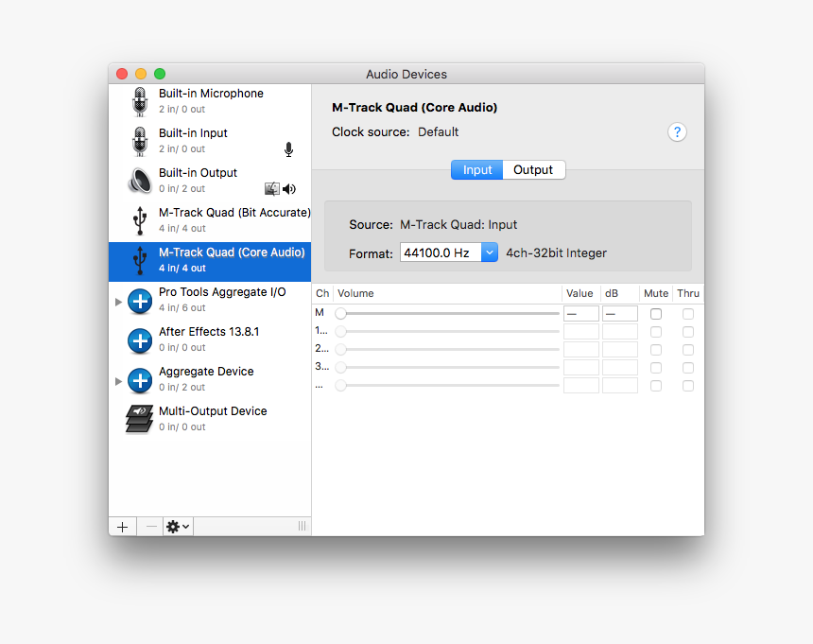Image resolution: width=813 pixels, height=644 pixels.
Task: Toggle Thru checkbox for channel 1
Action: click(x=688, y=332)
